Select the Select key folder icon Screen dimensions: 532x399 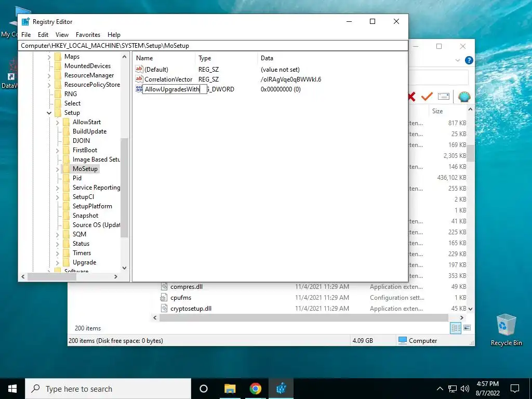58,103
